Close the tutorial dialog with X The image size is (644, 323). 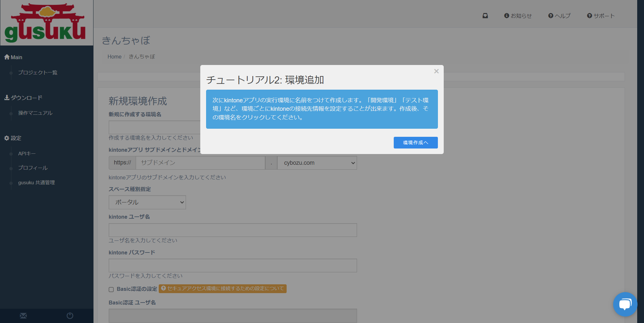tap(436, 71)
